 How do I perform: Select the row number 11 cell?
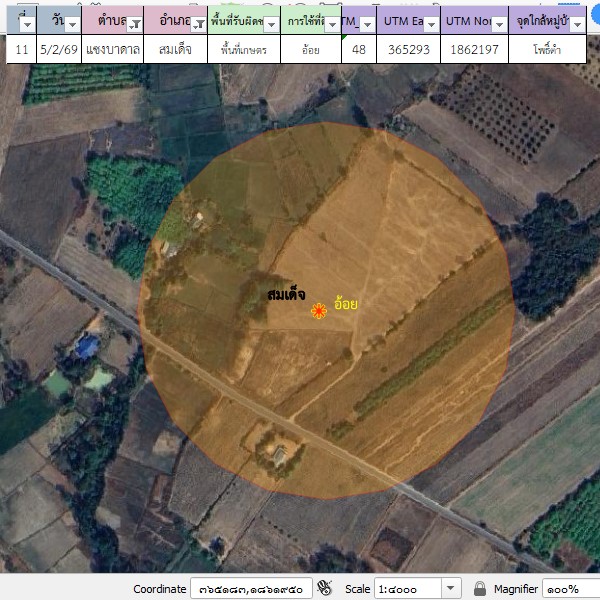pyautogui.click(x=22, y=49)
